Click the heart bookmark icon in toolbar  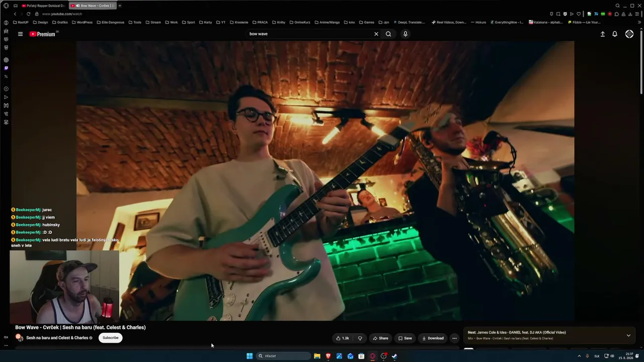click(578, 14)
